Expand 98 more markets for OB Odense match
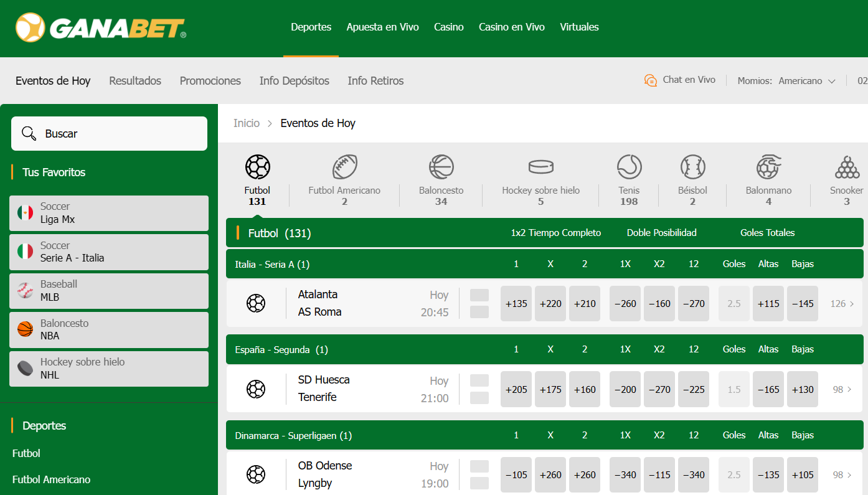Viewport: 868px width, 495px height. [842, 474]
